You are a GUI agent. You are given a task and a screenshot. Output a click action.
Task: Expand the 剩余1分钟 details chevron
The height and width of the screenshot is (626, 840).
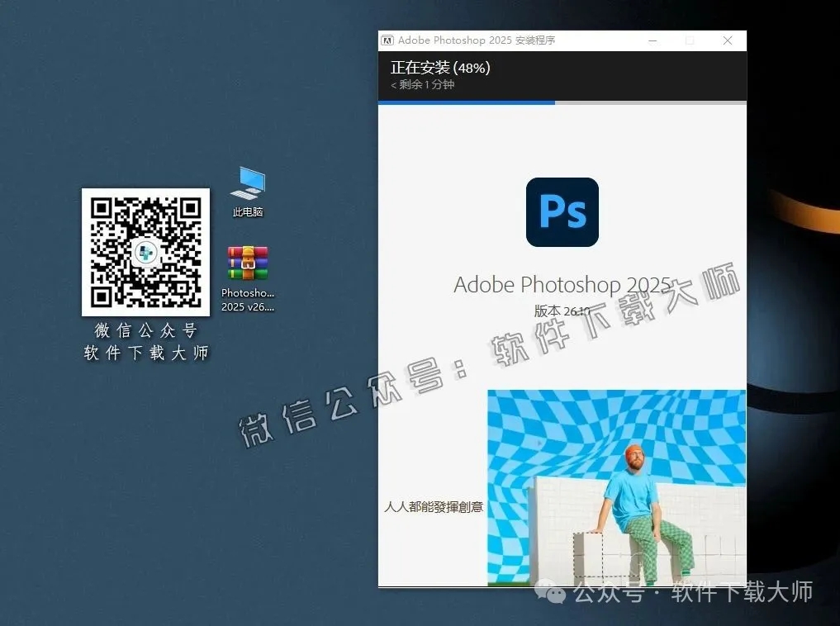click(395, 84)
